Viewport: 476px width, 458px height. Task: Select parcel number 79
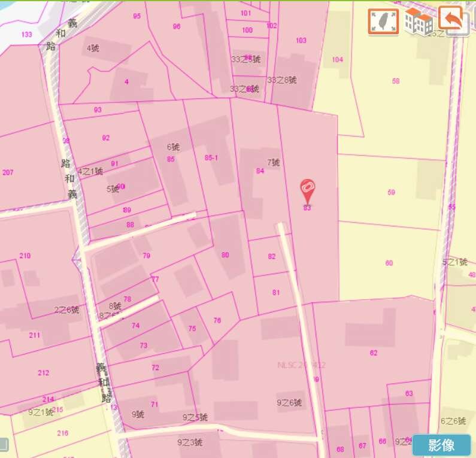[x=147, y=256]
